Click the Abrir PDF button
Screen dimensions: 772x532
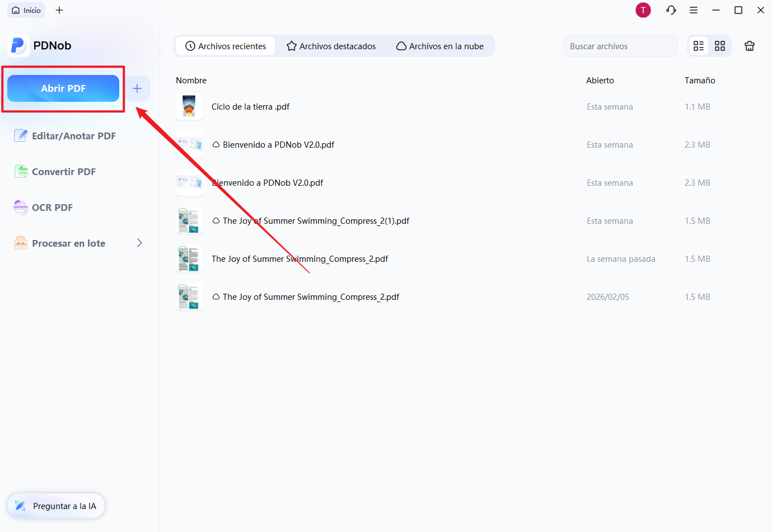(63, 88)
